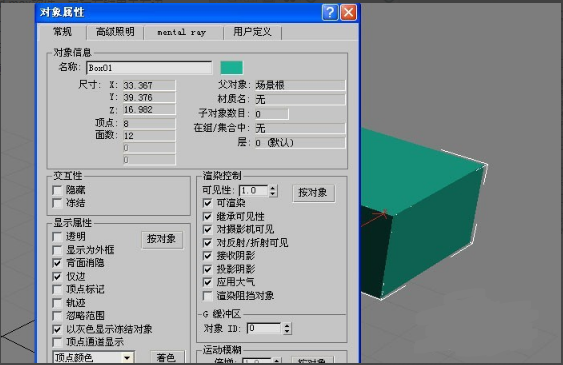Enable the 隐藏 checkbox
Image resolution: width=563 pixels, height=365 pixels.
tap(57, 190)
